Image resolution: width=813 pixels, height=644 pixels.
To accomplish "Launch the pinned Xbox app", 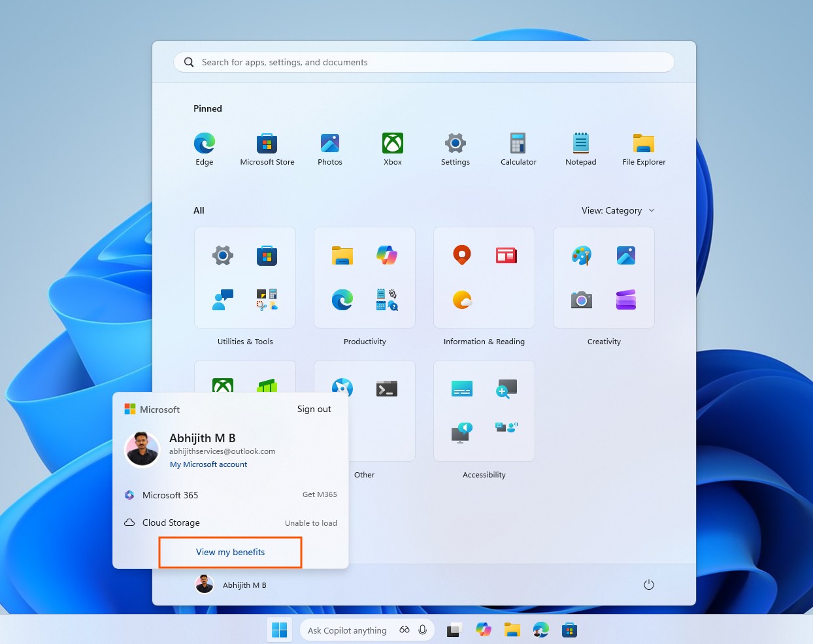I will 392,144.
